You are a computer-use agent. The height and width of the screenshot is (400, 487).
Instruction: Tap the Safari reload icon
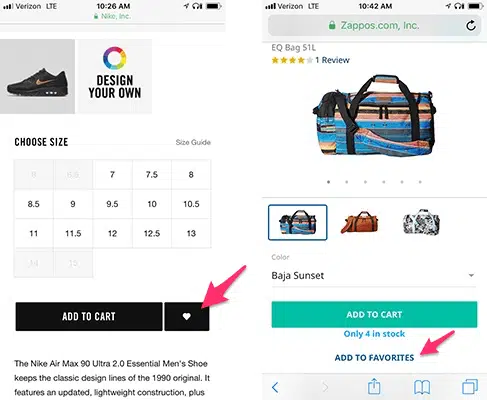click(x=470, y=26)
